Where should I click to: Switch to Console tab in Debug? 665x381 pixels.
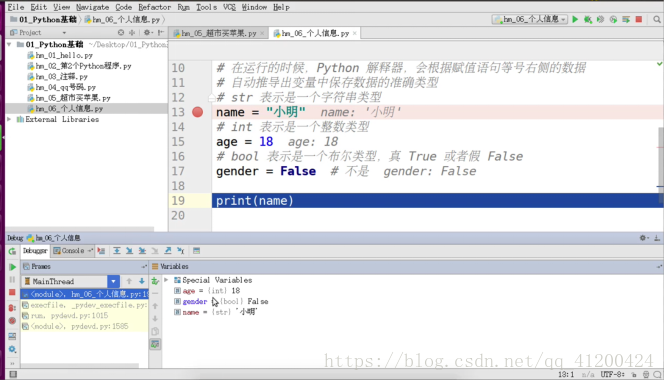click(x=73, y=251)
